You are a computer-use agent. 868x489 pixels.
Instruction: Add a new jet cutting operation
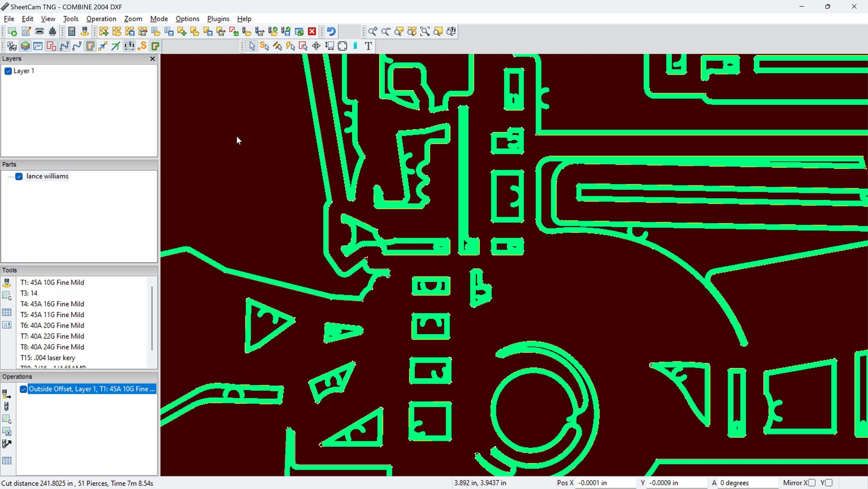pyautogui.click(x=7, y=394)
